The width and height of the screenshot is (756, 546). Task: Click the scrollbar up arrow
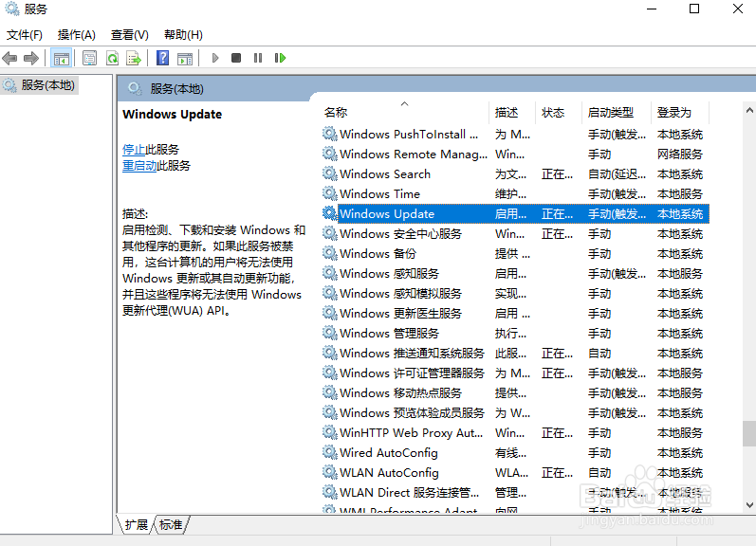coord(749,110)
